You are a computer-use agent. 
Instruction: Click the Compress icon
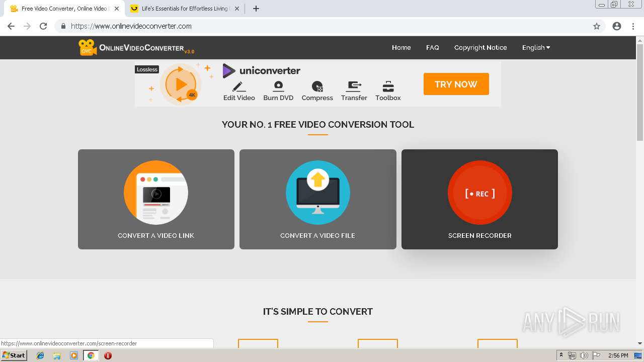tap(317, 86)
